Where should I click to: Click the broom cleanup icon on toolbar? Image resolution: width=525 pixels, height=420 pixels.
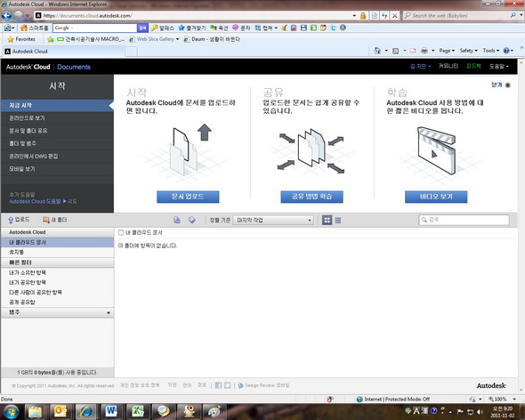[x=284, y=28]
